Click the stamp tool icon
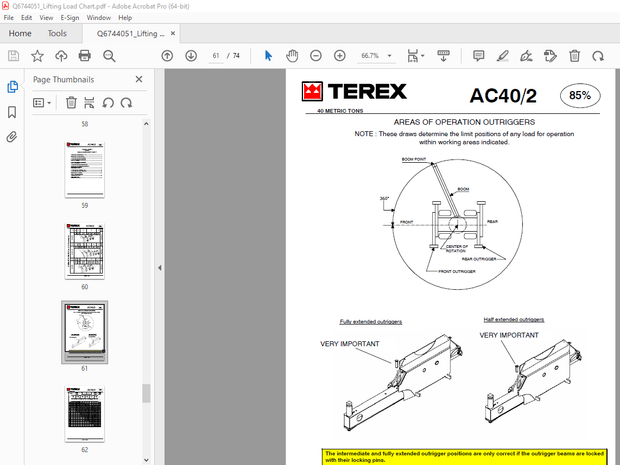The height and width of the screenshot is (465, 620). click(550, 56)
